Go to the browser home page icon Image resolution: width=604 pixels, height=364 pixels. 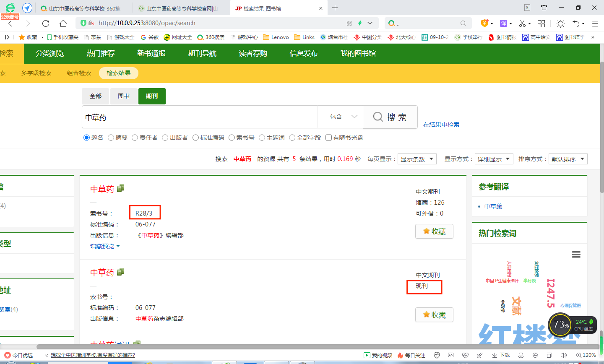coord(63,23)
